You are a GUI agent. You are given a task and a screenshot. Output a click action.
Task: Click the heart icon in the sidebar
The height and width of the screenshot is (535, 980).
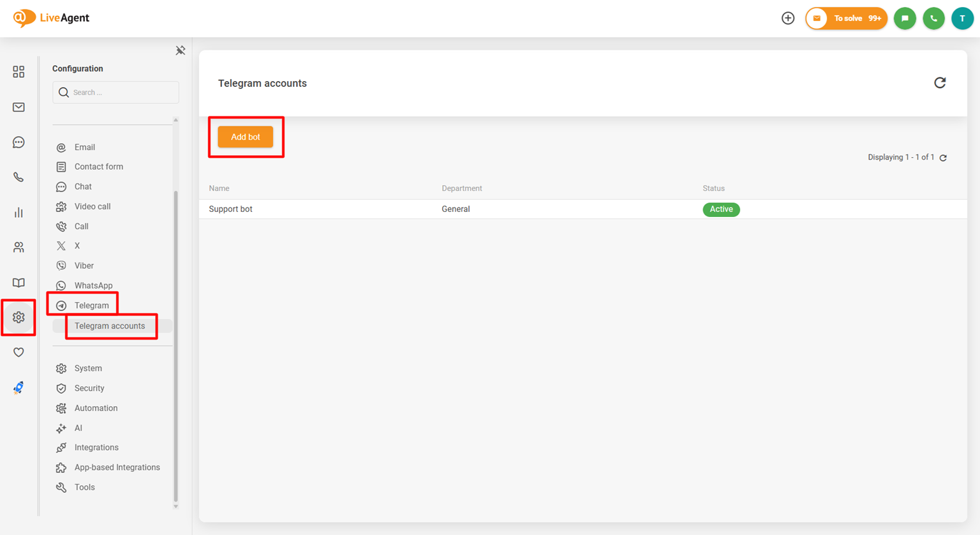click(18, 352)
